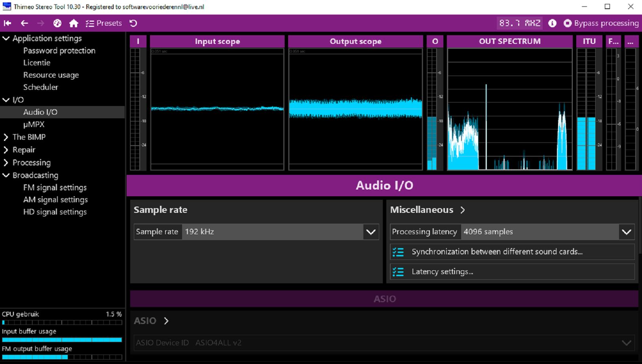The width and height of the screenshot is (642, 364).
Task: Expand the Miscellaneous section chevron
Action: tap(463, 210)
